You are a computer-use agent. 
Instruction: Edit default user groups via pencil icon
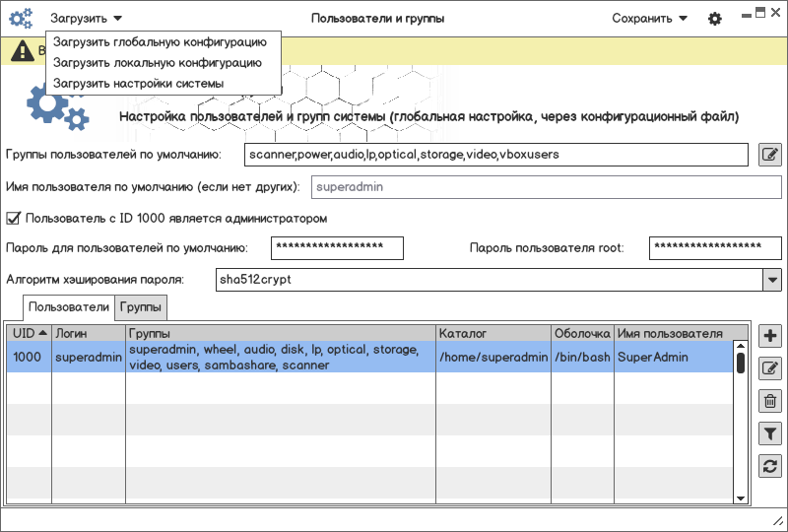point(769,155)
